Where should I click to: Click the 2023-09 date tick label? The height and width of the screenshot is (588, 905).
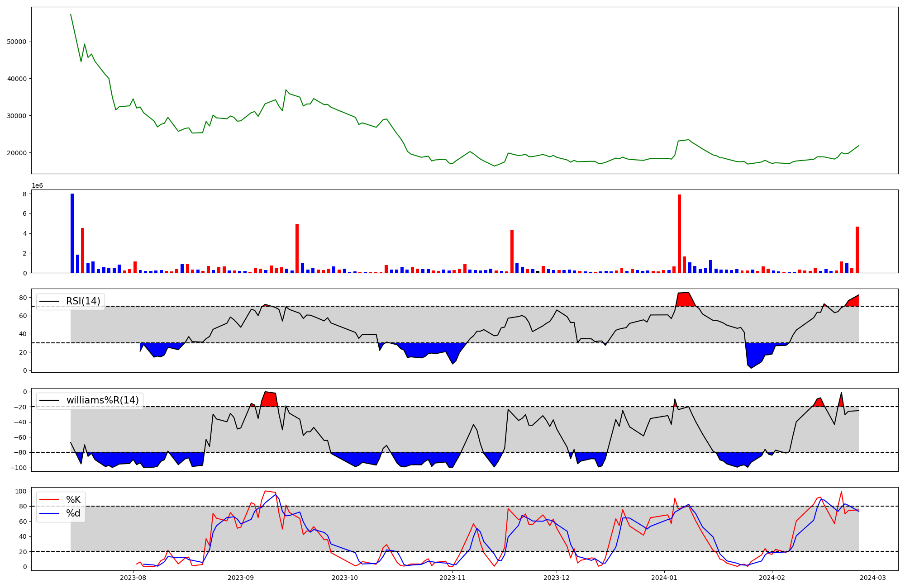(x=241, y=577)
